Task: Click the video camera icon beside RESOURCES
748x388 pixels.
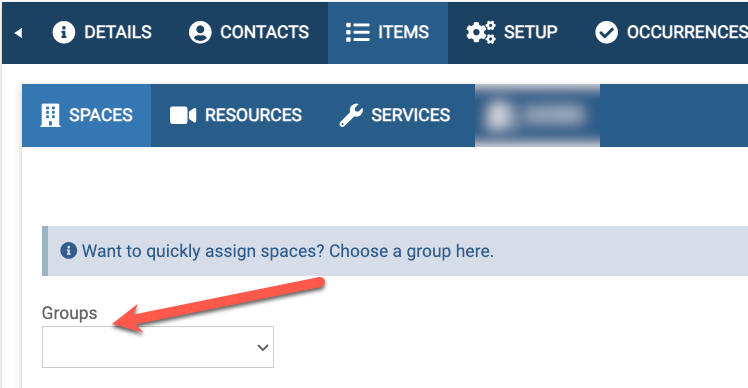Action: [183, 115]
